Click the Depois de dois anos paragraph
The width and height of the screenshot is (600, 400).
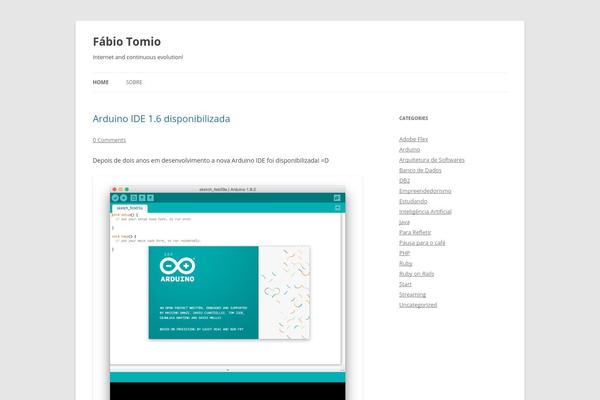(210, 160)
